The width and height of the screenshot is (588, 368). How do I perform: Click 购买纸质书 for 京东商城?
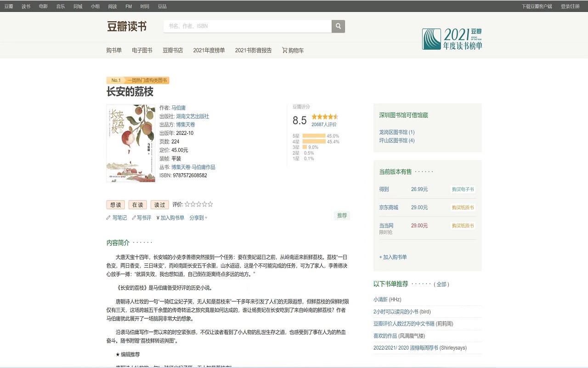pyautogui.click(x=463, y=207)
